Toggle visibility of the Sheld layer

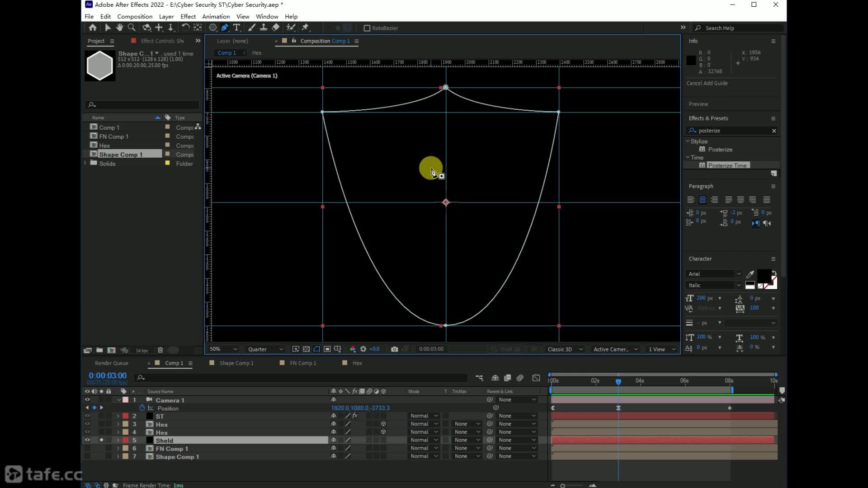pos(87,440)
